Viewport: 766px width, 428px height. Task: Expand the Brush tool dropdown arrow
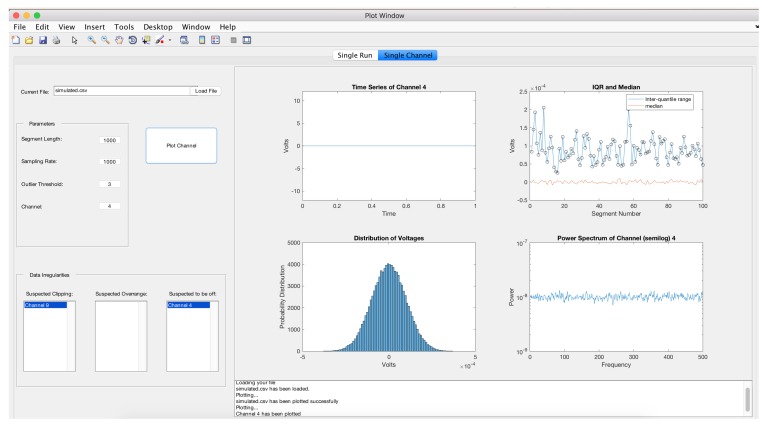pos(170,41)
